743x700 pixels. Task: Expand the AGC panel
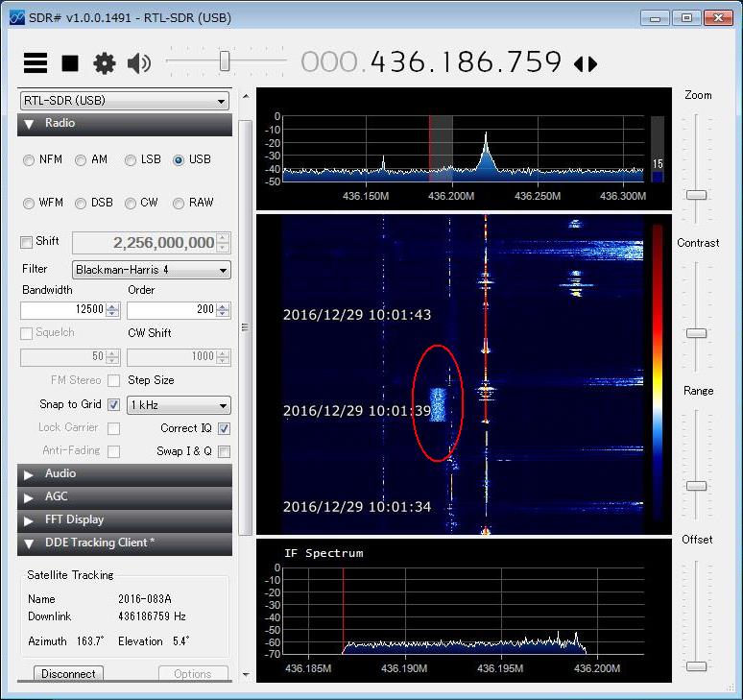coord(125,497)
